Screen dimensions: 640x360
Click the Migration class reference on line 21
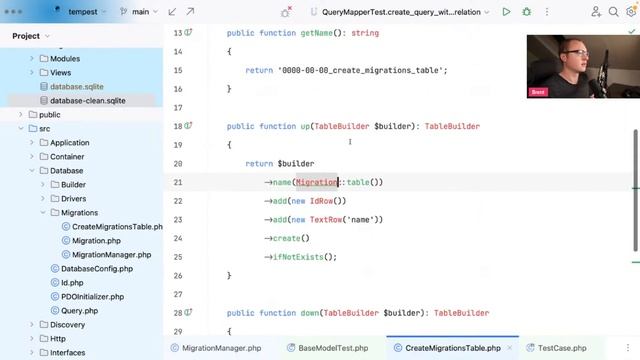pyautogui.click(x=317, y=182)
